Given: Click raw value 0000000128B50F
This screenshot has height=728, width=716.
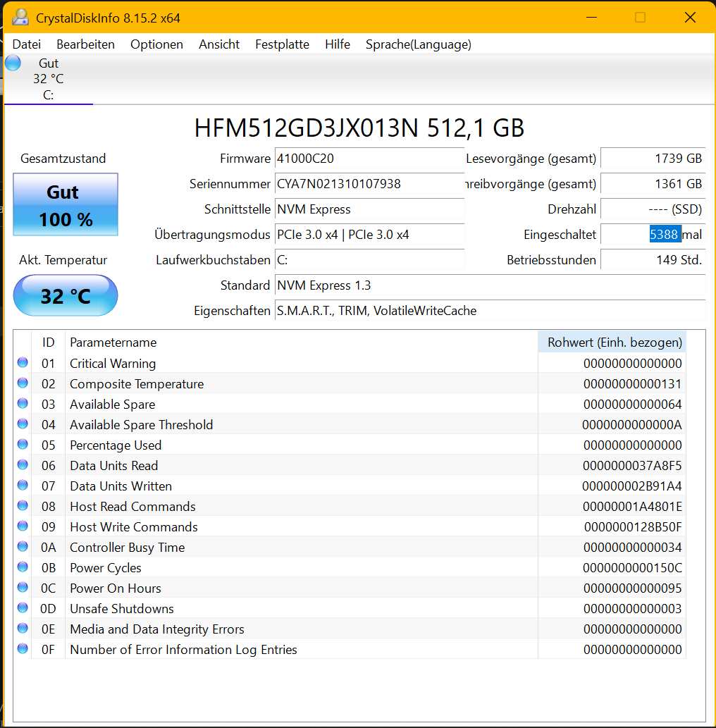Looking at the screenshot, I should tap(633, 527).
